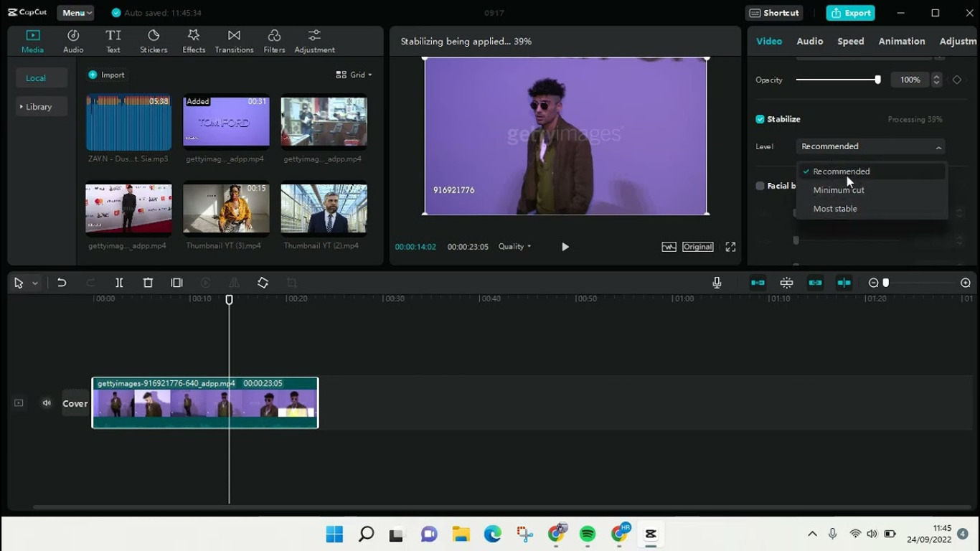The height and width of the screenshot is (551, 980).
Task: Toggle auto snapping
Action: (x=786, y=283)
